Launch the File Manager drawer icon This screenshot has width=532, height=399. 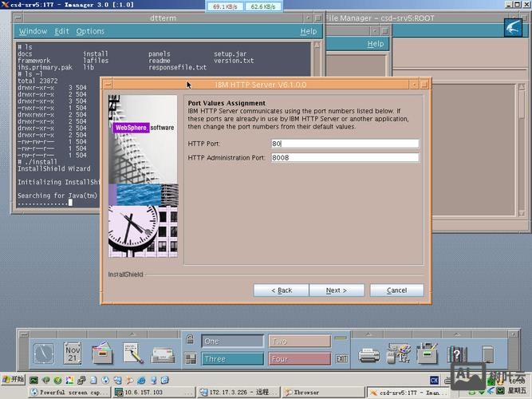click(103, 352)
